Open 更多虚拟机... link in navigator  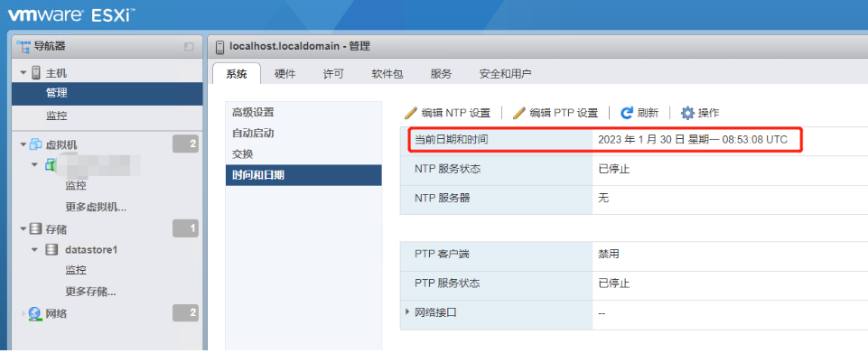tap(97, 208)
